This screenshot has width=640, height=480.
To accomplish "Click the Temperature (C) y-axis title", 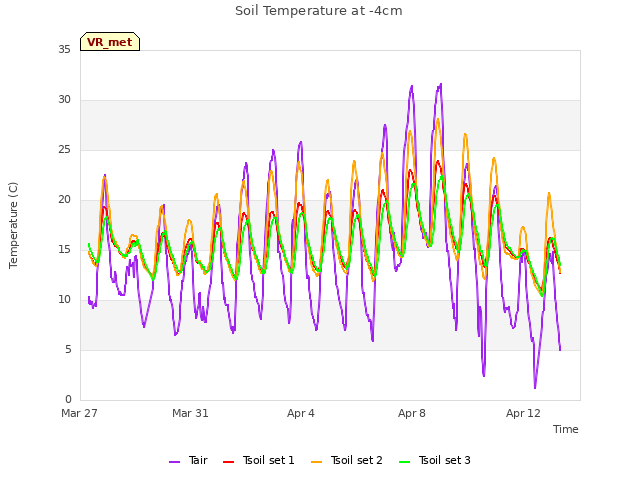I will pos(13,225).
